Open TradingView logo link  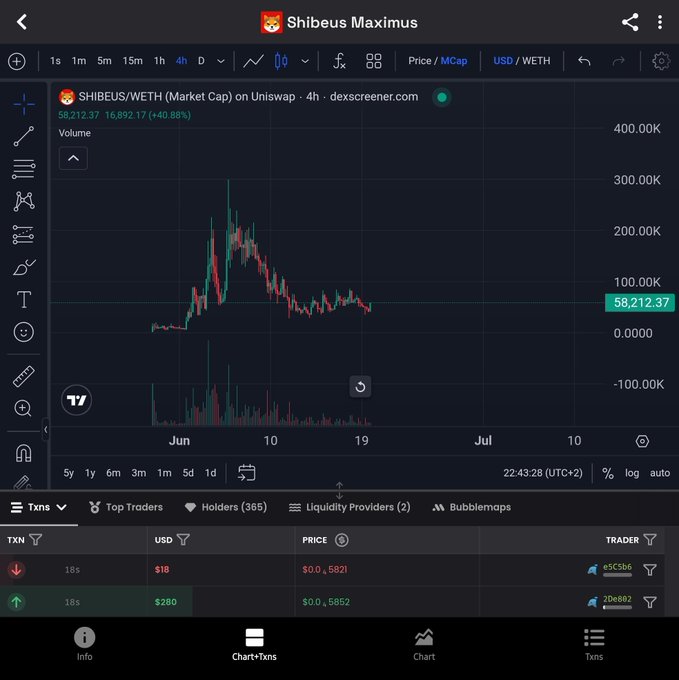(x=76, y=400)
